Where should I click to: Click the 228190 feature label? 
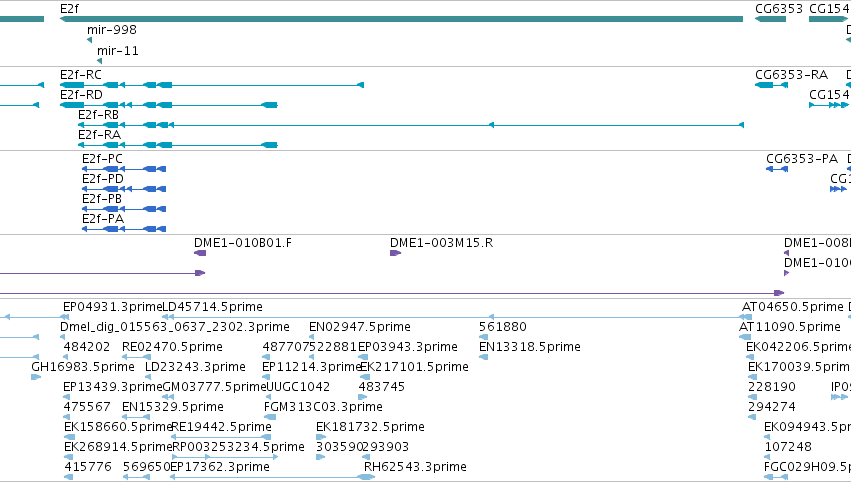(x=772, y=388)
